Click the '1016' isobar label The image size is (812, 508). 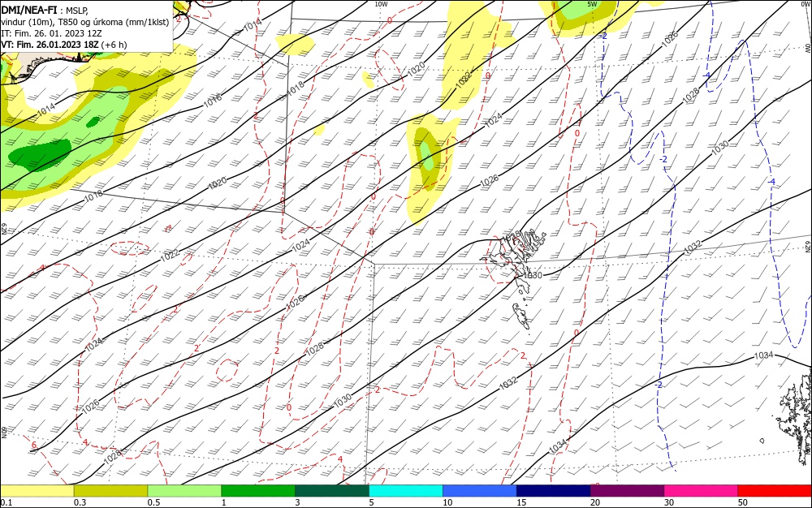pos(212,101)
